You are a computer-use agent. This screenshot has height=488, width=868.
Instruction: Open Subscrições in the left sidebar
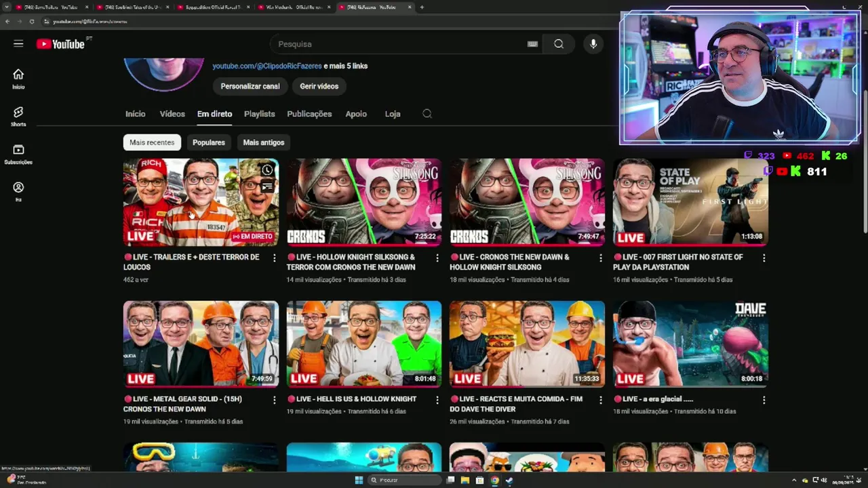tap(18, 154)
